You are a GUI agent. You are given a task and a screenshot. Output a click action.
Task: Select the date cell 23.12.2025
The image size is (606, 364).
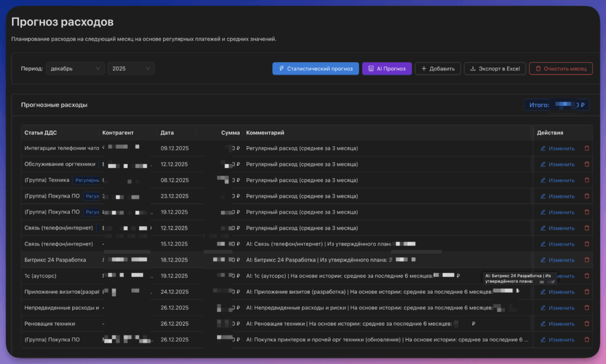175,197
